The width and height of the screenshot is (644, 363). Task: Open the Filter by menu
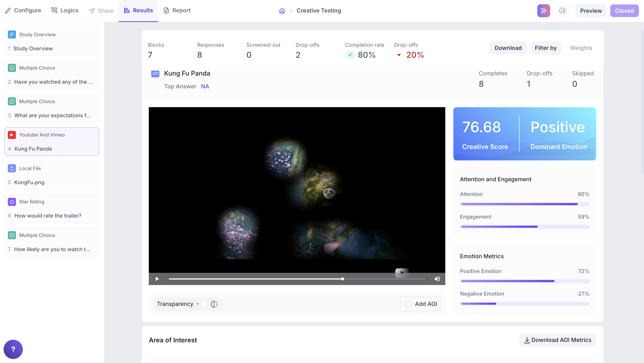tap(546, 48)
